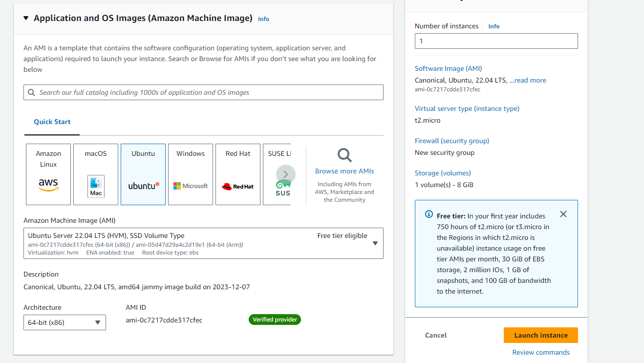The image size is (644, 363).
Task: Click the Browse more AMIs magnifier icon
Action: [344, 155]
